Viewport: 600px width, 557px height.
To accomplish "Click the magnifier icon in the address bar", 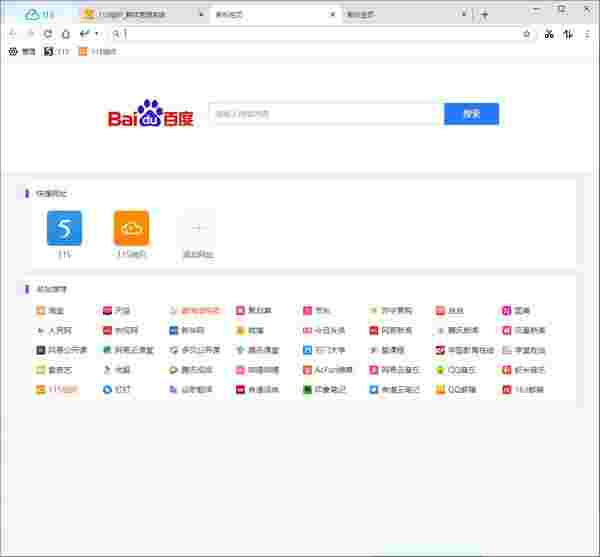I will pyautogui.click(x=116, y=34).
